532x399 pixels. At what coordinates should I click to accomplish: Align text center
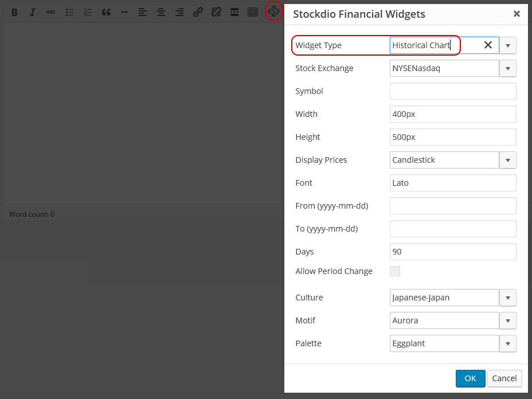(161, 13)
